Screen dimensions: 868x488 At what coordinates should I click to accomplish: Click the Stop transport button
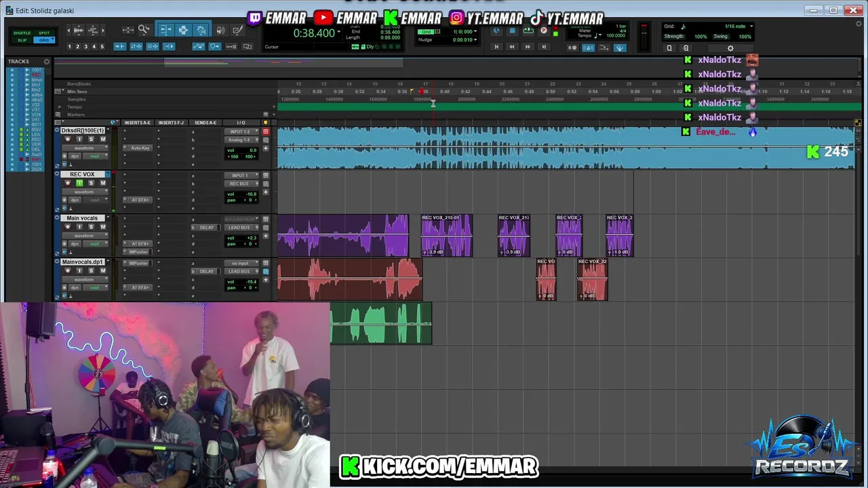coord(512,31)
